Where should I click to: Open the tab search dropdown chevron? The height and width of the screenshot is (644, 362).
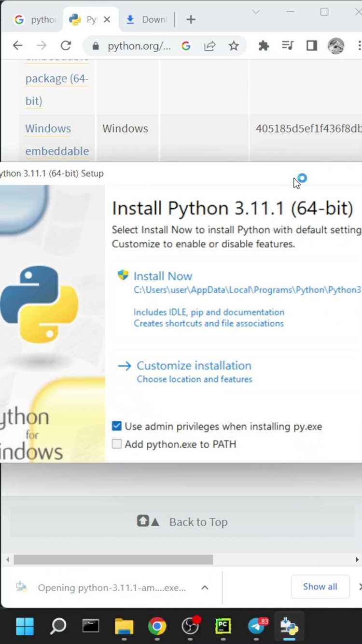[x=256, y=12]
